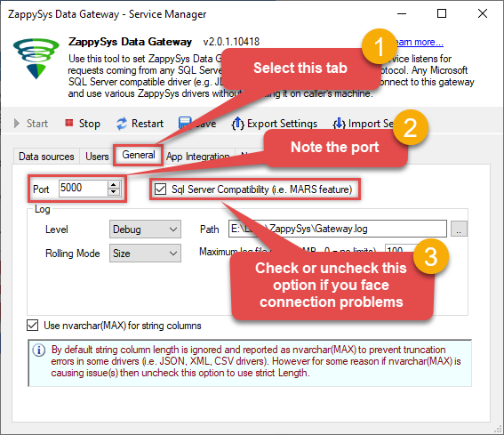Click the ZappySys tornado logo
Screen dimensions: 504x435
pyautogui.click(x=36, y=58)
